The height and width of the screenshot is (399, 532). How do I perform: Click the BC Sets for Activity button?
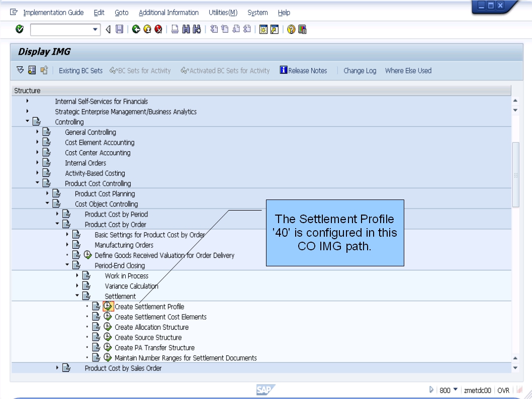point(140,70)
